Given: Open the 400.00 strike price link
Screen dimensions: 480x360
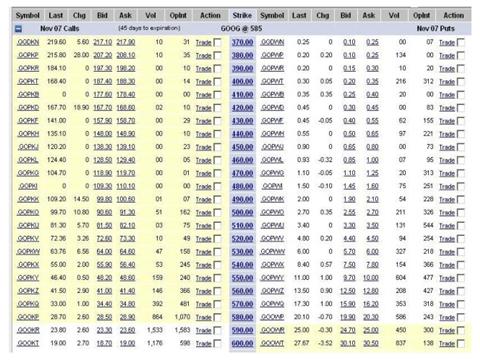Looking at the screenshot, I should 242,82.
